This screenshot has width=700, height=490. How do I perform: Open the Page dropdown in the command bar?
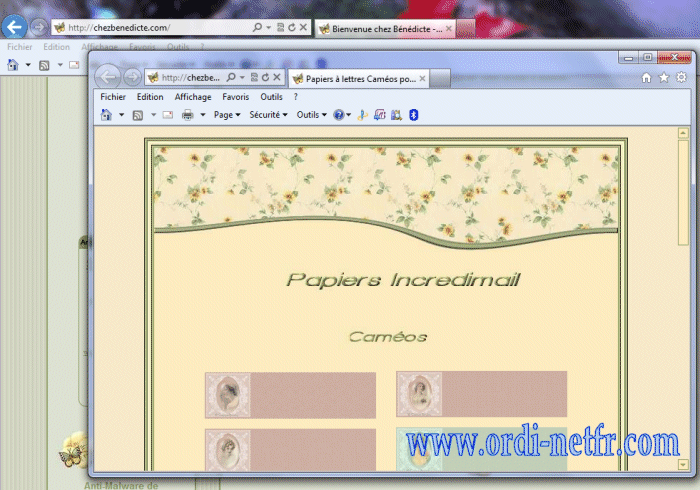coord(227,115)
